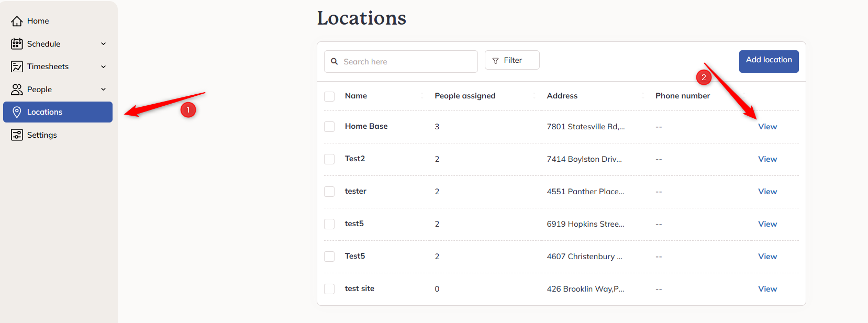Expand the Schedule menu chevron
Viewport: 868px width, 323px height.
click(103, 44)
